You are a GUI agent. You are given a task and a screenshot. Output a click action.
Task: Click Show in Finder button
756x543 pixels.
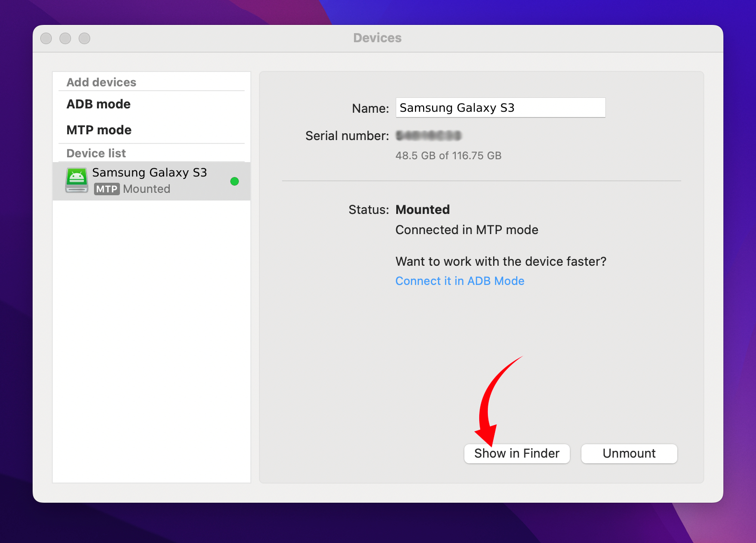517,453
